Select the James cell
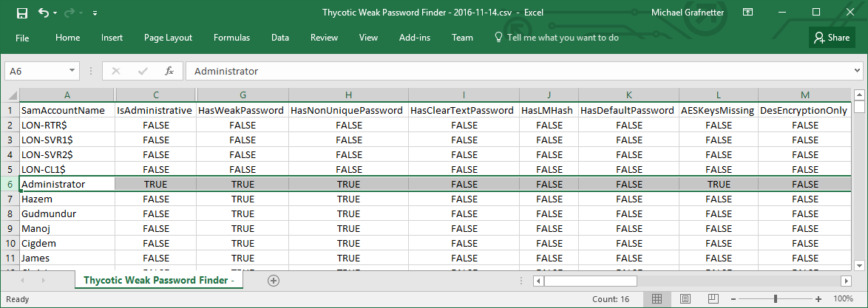Screen dimensions: 868x308 [x=67, y=259]
